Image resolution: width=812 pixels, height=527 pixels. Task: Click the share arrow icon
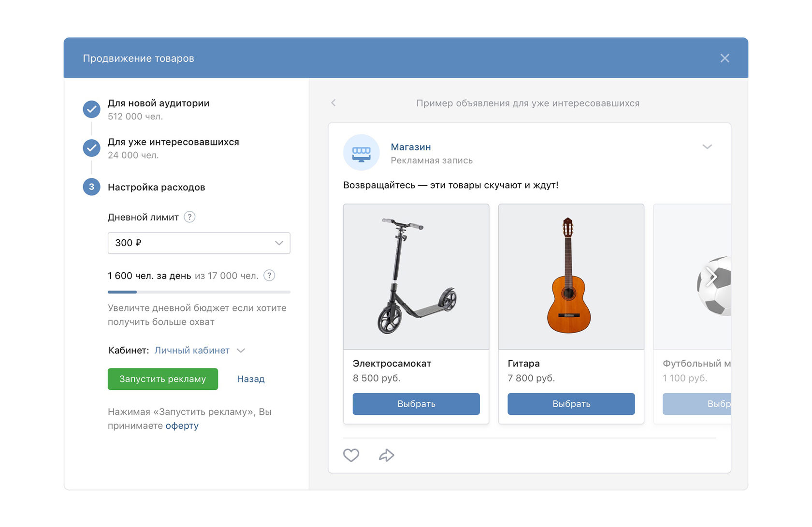[x=386, y=455]
